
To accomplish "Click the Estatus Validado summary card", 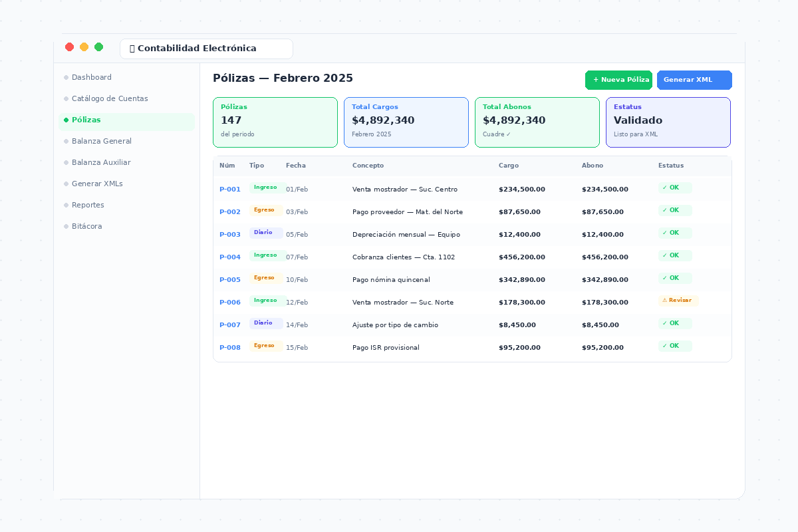I will click(x=668, y=122).
